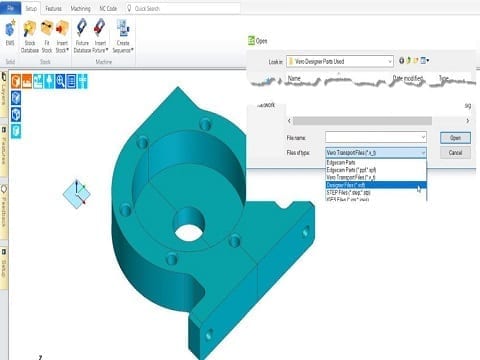This screenshot has width=480, height=360.
Task: Open the Fixture Database
Action: 82,37
